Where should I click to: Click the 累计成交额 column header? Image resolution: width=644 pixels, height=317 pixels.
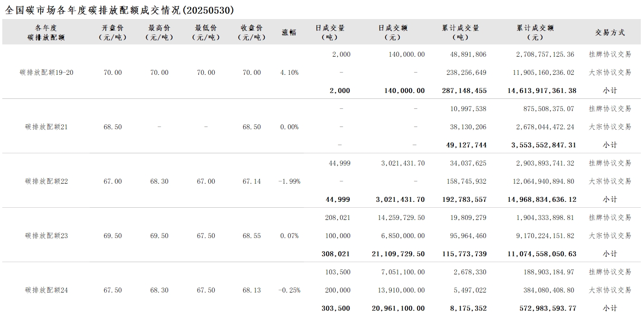pyautogui.click(x=535, y=32)
